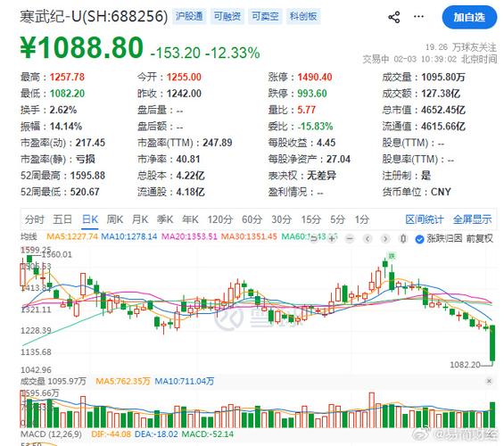The width and height of the screenshot is (504, 446).
Task: Click the stock name 寒武纪-U(SH:688256)
Action: point(94,16)
